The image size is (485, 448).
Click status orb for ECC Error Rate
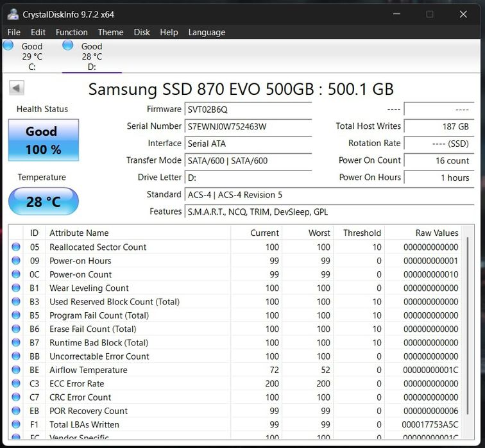pos(16,383)
